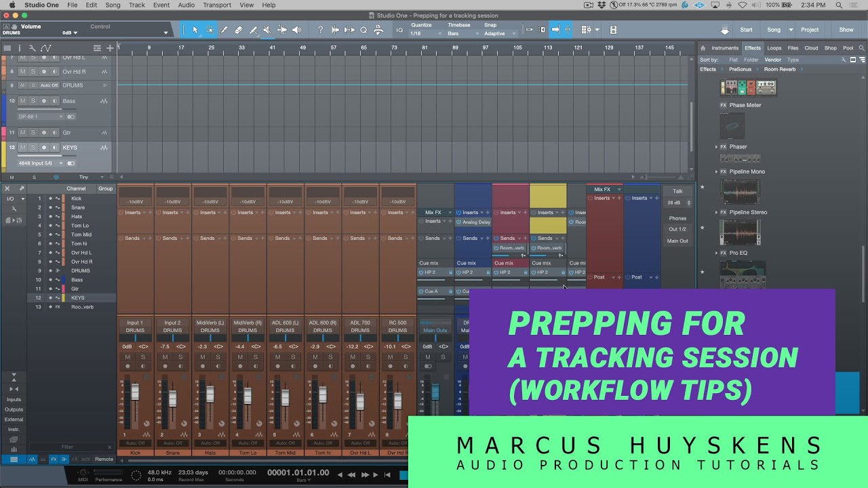This screenshot has width=868, height=488.
Task: Toggle Kick visibility dot in channel list
Action: 50,199
